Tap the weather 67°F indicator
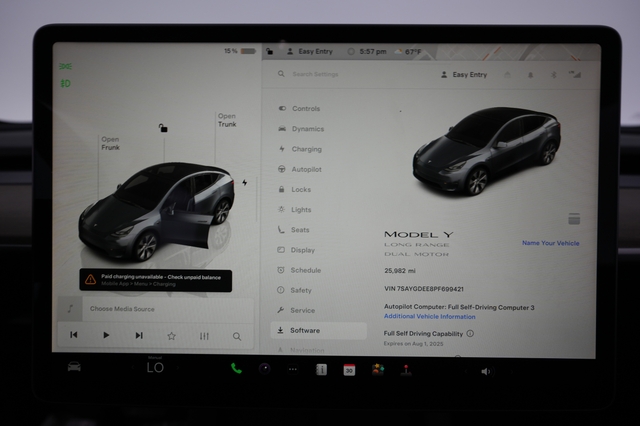 coord(407,52)
